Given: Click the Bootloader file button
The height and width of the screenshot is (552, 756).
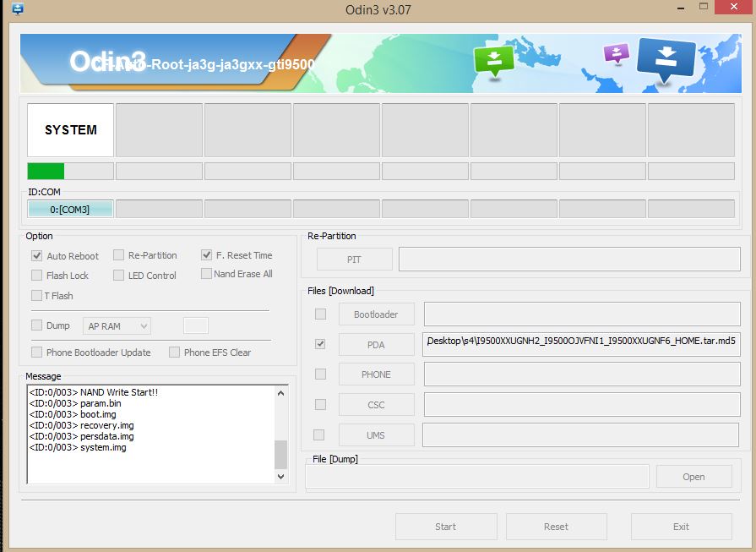Looking at the screenshot, I should pyautogui.click(x=377, y=314).
